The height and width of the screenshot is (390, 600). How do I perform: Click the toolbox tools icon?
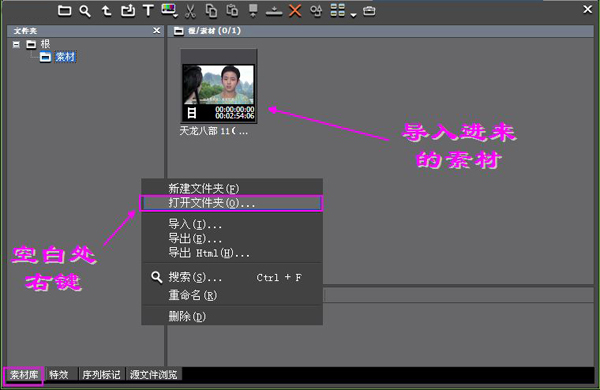(x=369, y=11)
